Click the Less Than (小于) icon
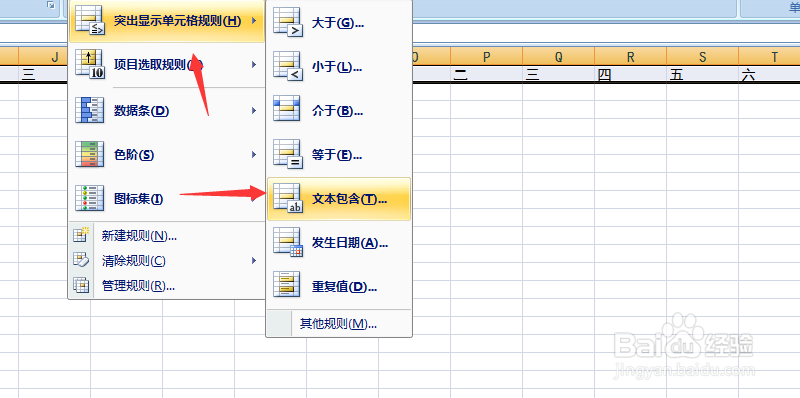This screenshot has height=398, width=800. [x=288, y=67]
